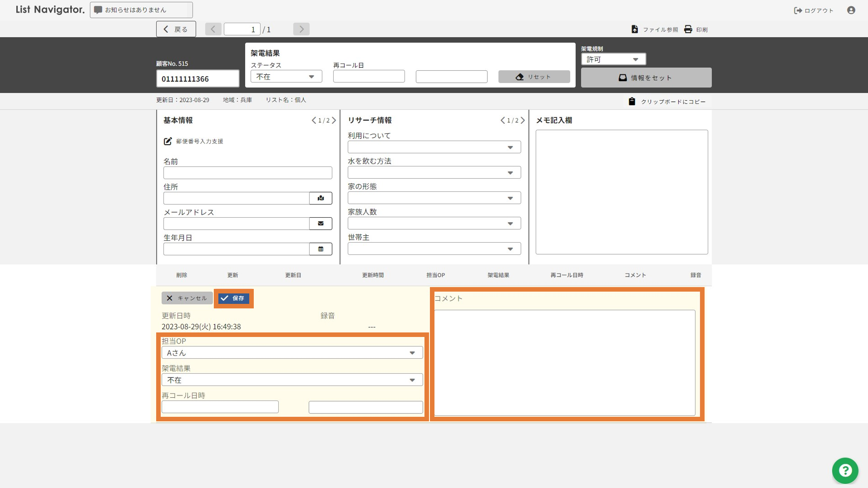This screenshot has height=488, width=868.
Task: Expand the call result status dropdown
Action: (x=286, y=77)
